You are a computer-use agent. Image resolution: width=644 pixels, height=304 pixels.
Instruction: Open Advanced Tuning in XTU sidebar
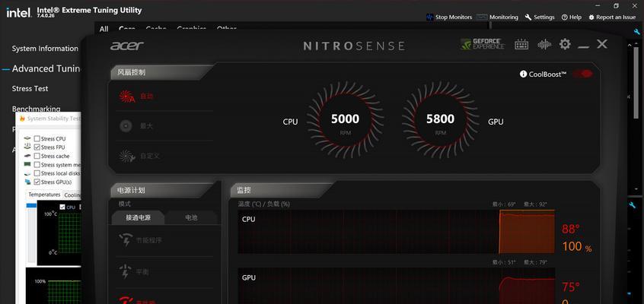(x=46, y=68)
